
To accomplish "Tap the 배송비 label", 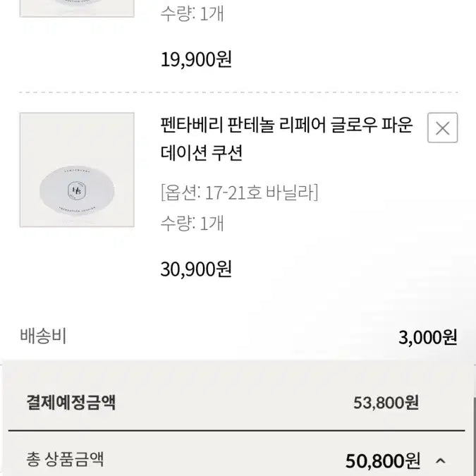I will coord(42,336).
